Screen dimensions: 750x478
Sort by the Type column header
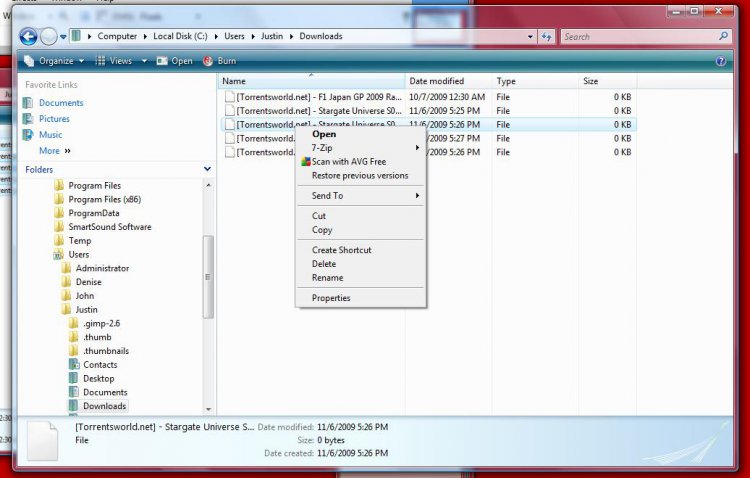(535, 81)
